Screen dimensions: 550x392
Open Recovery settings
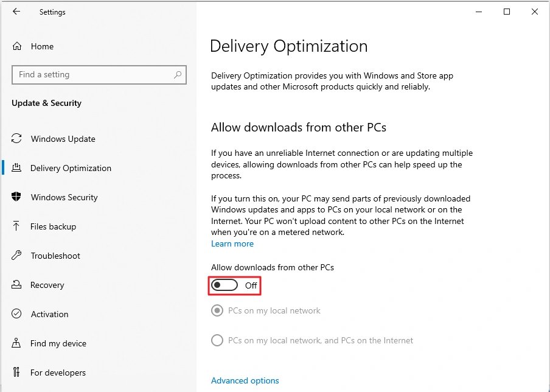coord(47,285)
